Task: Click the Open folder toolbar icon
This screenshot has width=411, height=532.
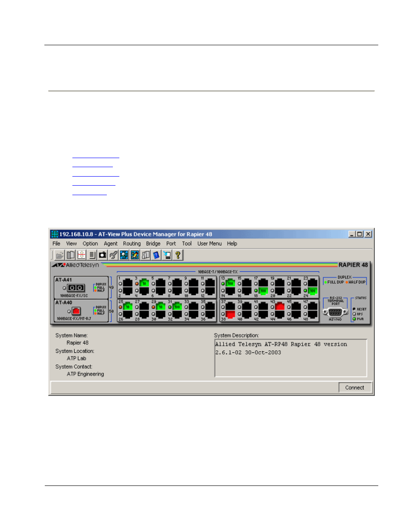Action: click(x=60, y=255)
